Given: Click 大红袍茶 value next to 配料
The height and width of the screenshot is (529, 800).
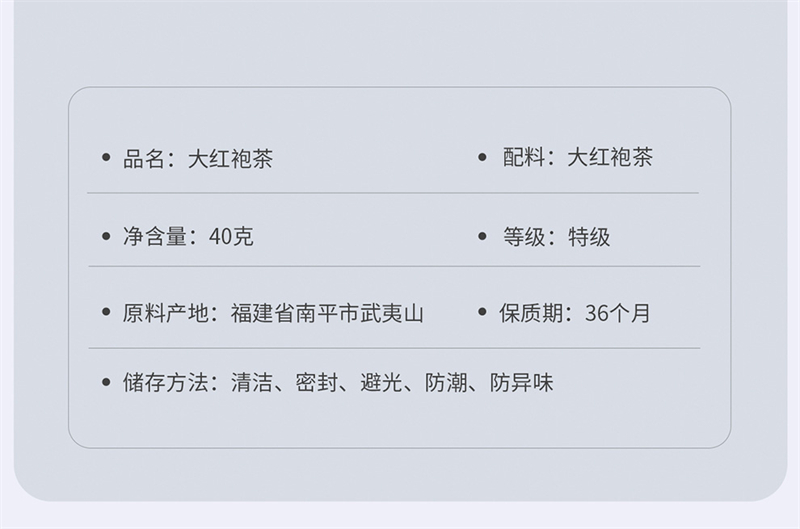Looking at the screenshot, I should click(x=610, y=157).
